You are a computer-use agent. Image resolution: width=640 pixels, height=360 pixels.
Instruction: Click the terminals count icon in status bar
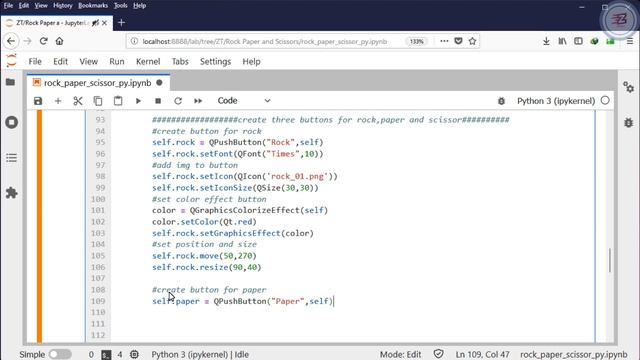point(106,355)
